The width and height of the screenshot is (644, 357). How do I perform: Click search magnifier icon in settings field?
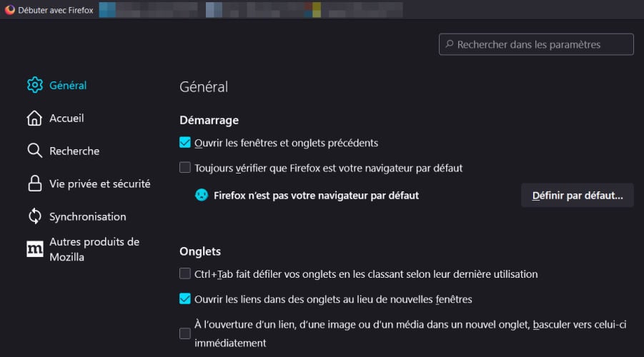[450, 44]
